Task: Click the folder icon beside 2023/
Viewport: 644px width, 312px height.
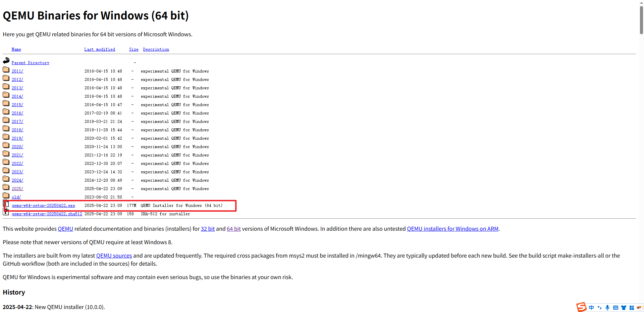Action: pos(6,170)
